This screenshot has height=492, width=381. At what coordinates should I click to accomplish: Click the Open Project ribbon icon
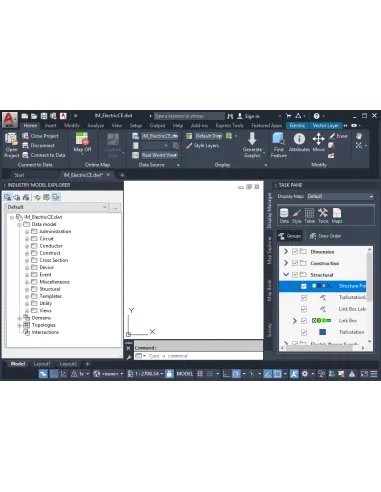click(x=11, y=139)
